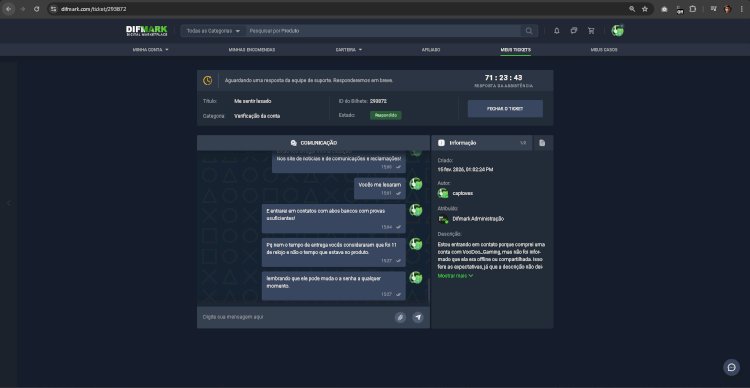Click the message 'Vocês me lesaram'
The width and height of the screenshot is (750, 388).
[380, 188]
